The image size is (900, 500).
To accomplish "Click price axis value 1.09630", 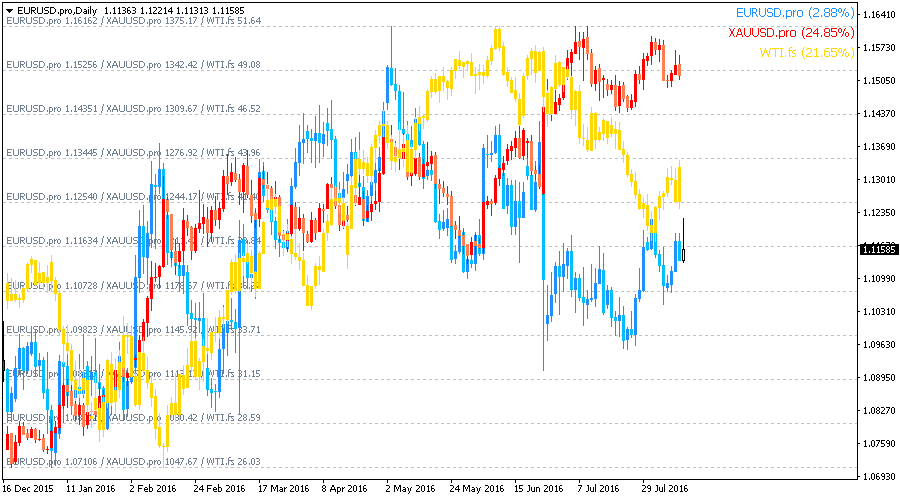I will pyautogui.click(x=879, y=345).
